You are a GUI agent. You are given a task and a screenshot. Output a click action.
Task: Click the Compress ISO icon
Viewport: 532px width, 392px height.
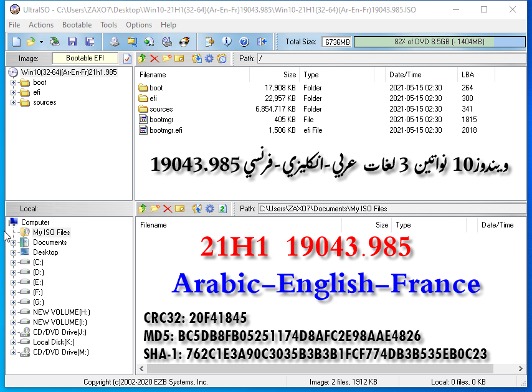coord(131,42)
